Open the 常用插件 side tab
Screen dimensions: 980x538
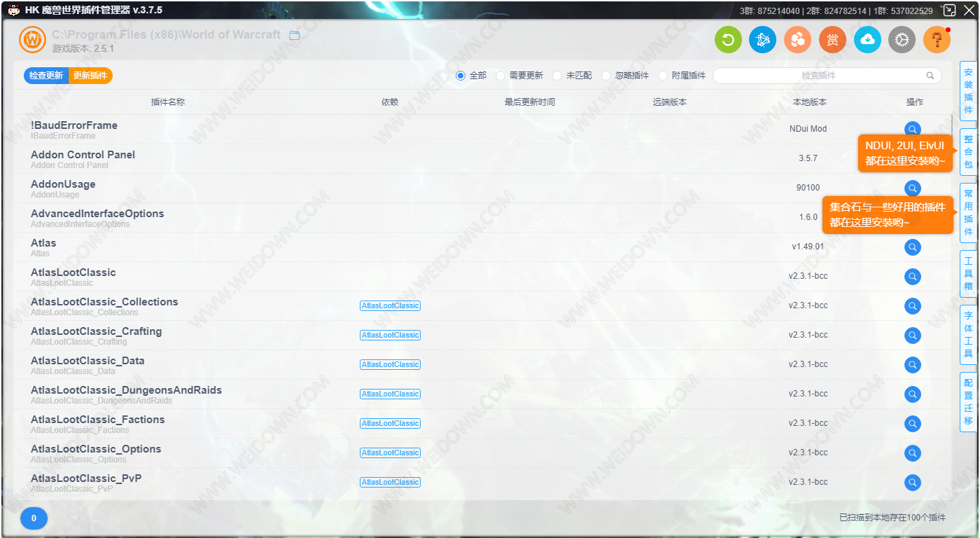[968, 213]
